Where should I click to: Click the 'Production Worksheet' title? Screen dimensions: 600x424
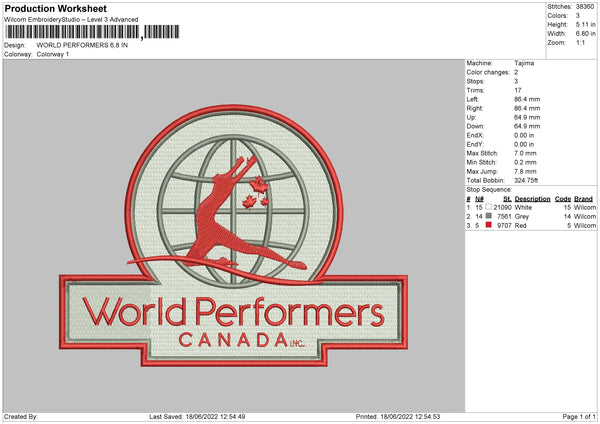tap(55, 8)
